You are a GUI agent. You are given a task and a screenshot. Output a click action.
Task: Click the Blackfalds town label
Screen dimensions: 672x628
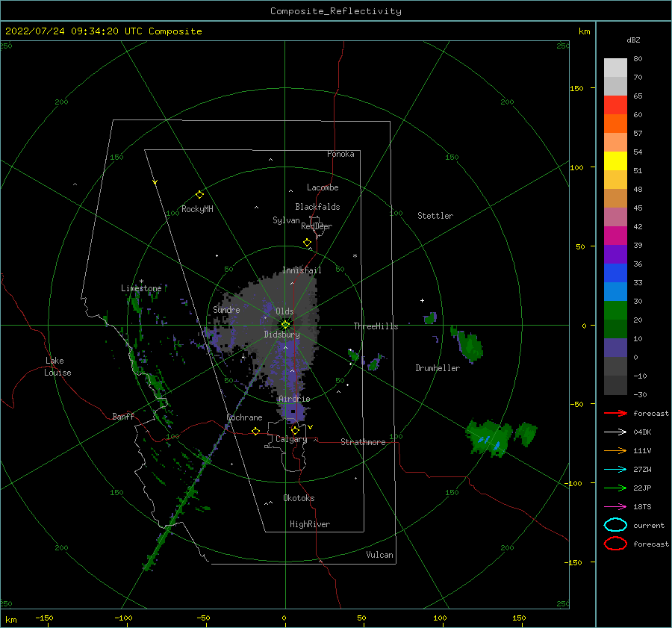coord(317,207)
